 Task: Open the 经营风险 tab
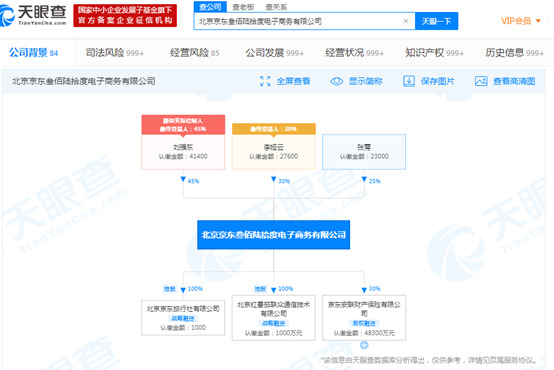tap(195, 53)
